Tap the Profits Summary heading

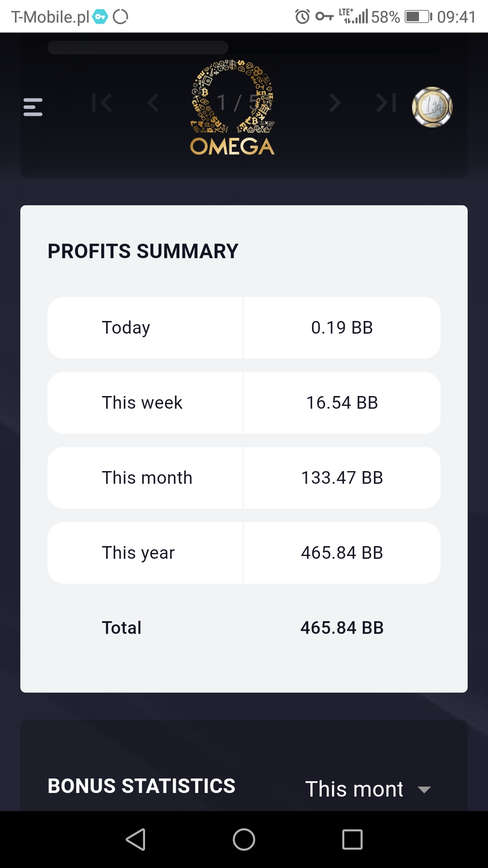143,251
